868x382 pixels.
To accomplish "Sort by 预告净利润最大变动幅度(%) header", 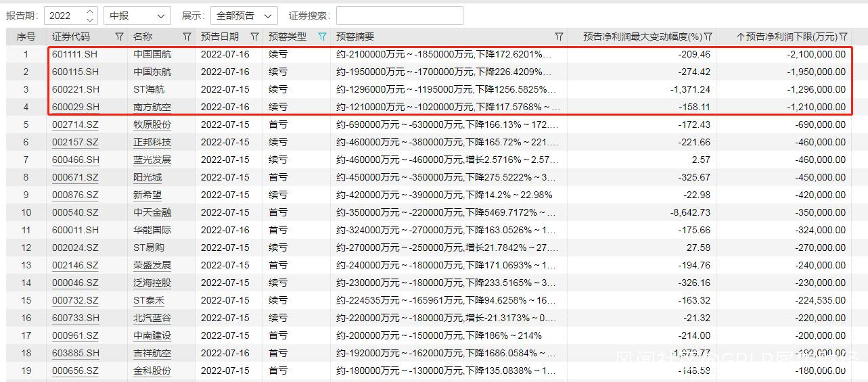I will 643,37.
